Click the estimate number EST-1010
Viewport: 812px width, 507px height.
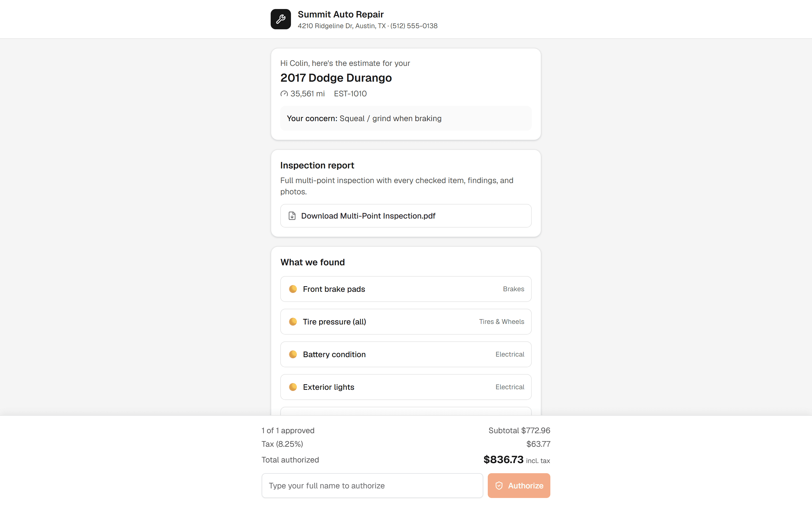point(350,94)
